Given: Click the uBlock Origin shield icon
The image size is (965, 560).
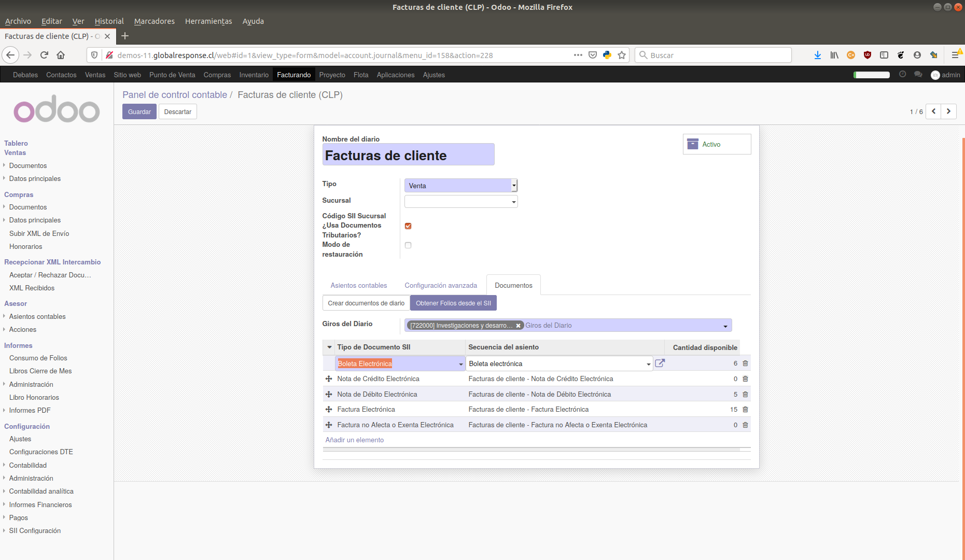Looking at the screenshot, I should point(868,55).
